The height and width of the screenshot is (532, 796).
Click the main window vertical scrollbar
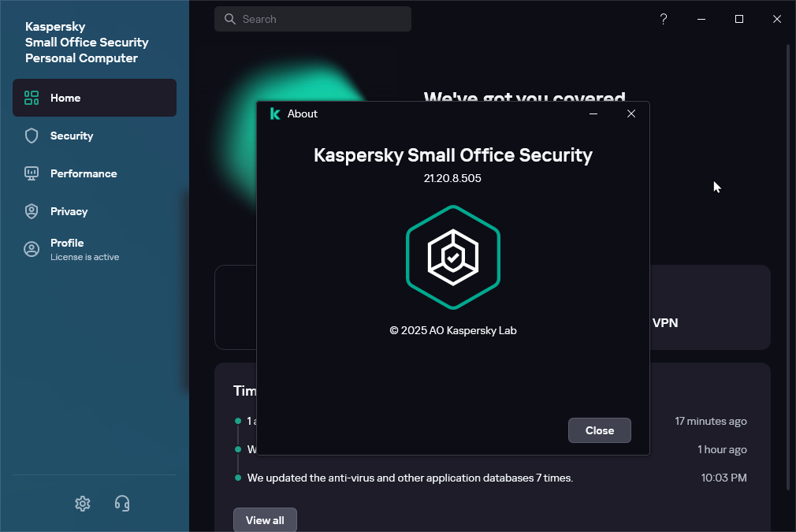788,266
